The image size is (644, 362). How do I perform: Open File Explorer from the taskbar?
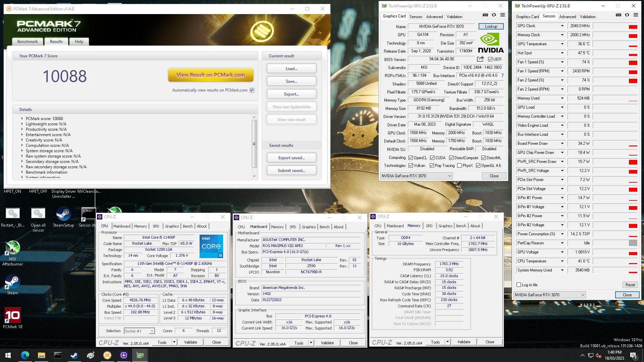tap(41, 355)
